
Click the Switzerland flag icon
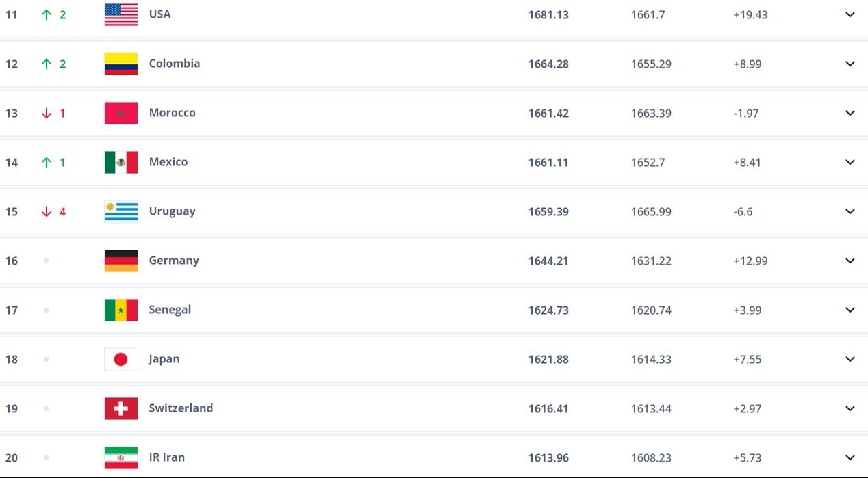[x=120, y=408]
